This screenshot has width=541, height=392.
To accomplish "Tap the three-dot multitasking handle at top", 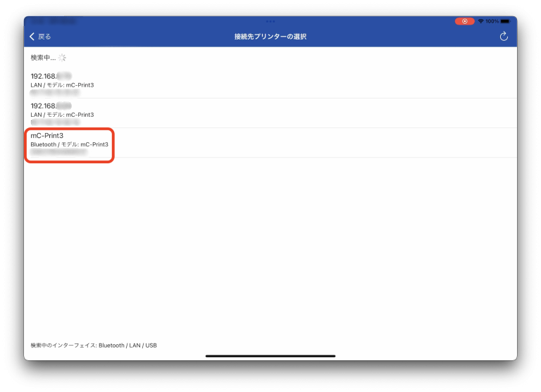I will point(270,21).
